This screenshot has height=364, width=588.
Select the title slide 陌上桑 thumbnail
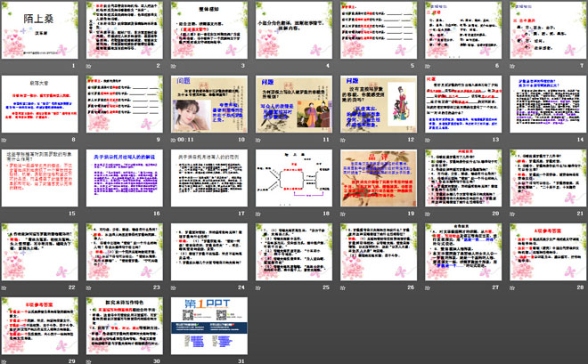click(x=40, y=30)
